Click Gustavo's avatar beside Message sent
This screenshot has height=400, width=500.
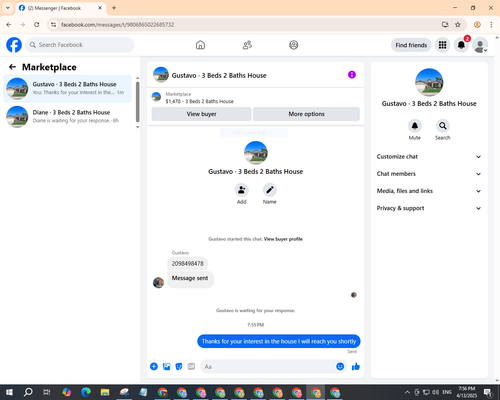tap(158, 283)
